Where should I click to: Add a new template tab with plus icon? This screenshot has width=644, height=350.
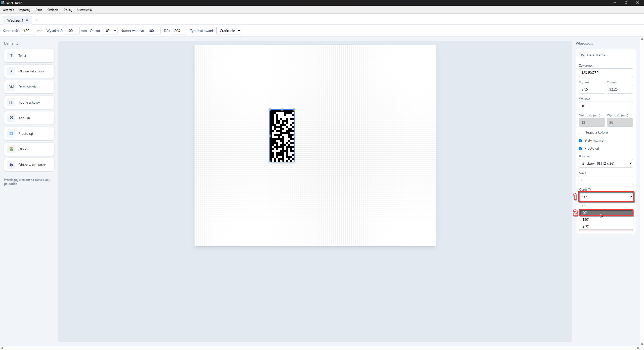(x=37, y=20)
